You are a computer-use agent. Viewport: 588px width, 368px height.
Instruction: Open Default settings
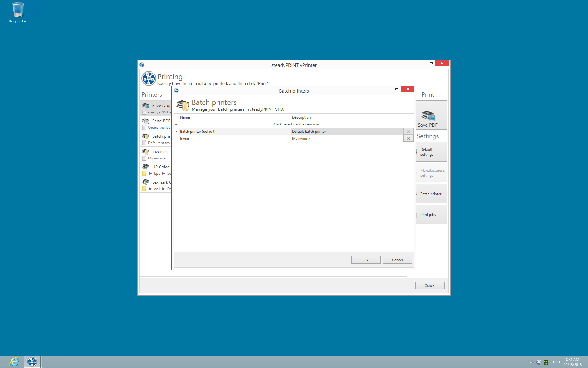tap(432, 152)
